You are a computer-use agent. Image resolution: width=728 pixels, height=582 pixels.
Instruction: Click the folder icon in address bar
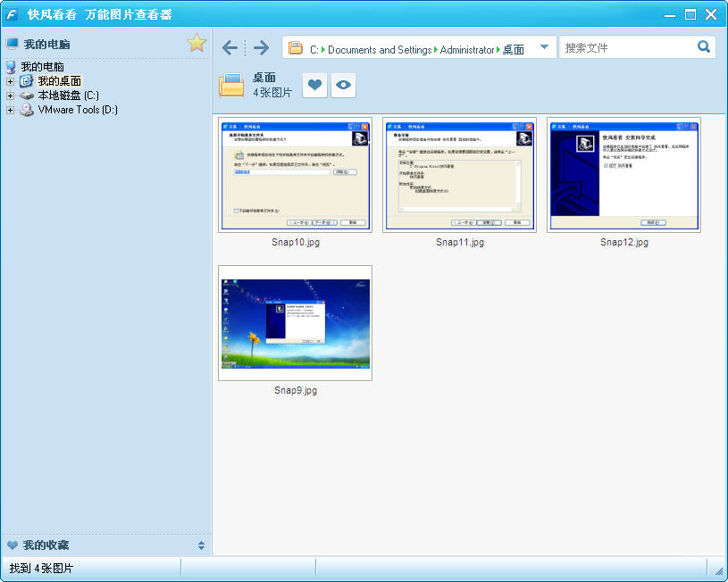(296, 48)
